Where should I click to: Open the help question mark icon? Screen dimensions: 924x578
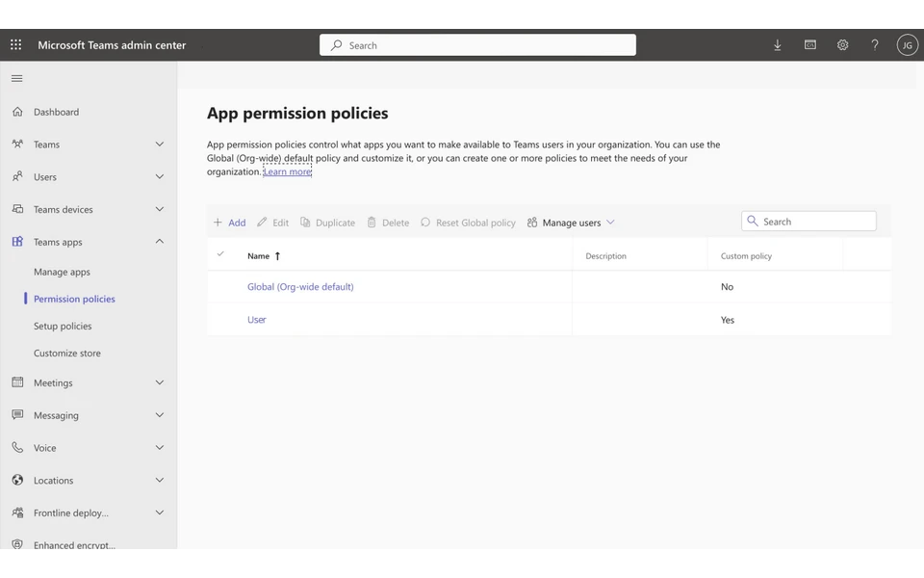(874, 44)
